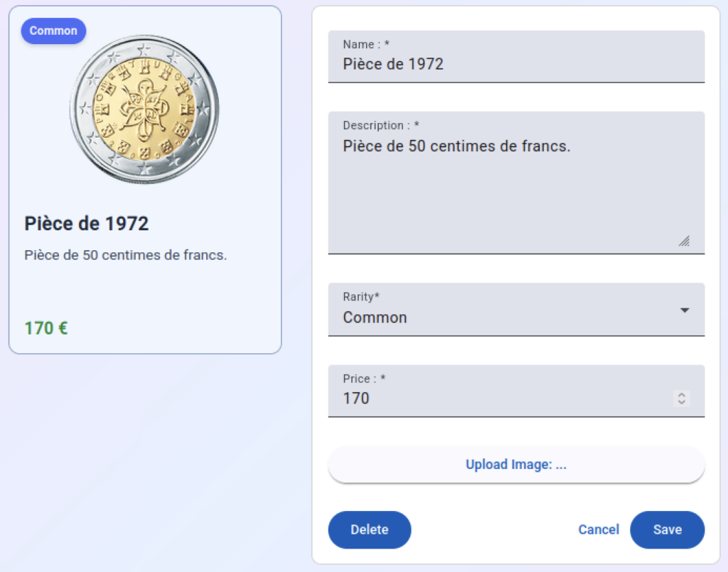Increase price with stepper up arrow

click(682, 394)
